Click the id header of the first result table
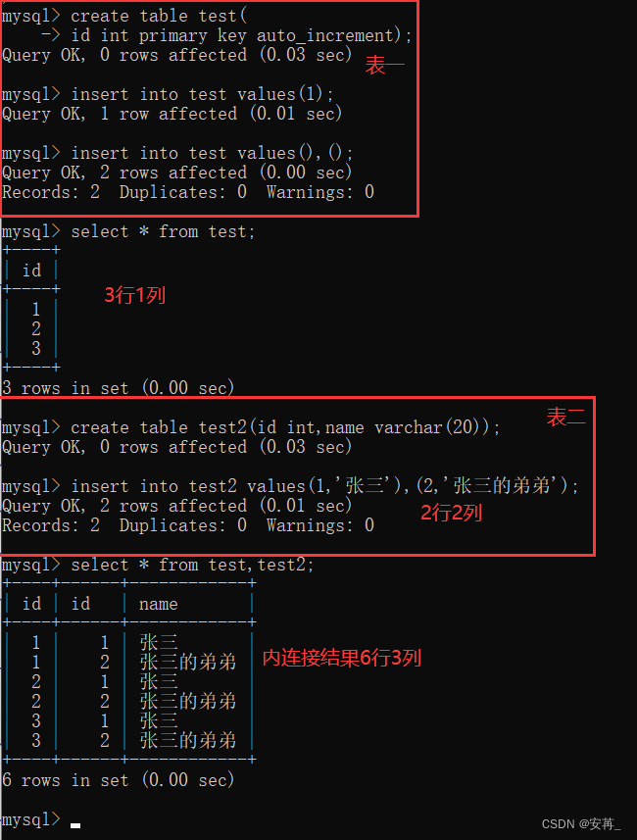Image resolution: width=637 pixels, height=840 pixels. point(31,271)
